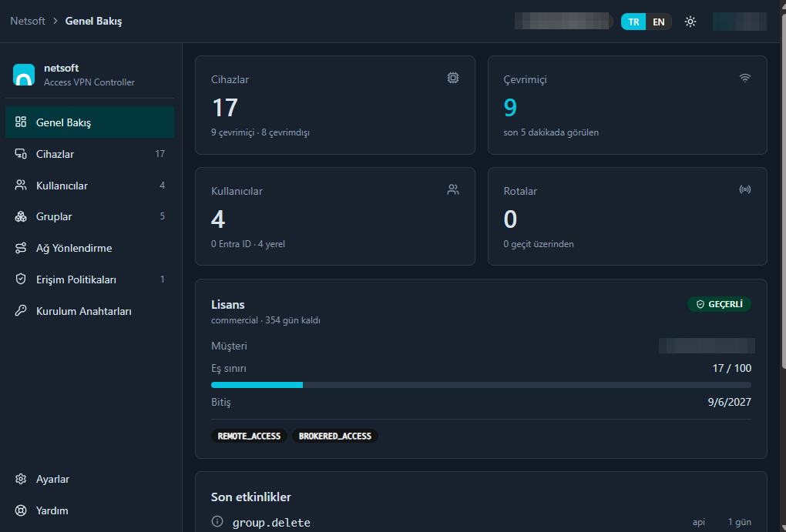Click 'Access VPN Controller' subtitle
Viewport: 786px width, 532px height.
[x=89, y=82]
